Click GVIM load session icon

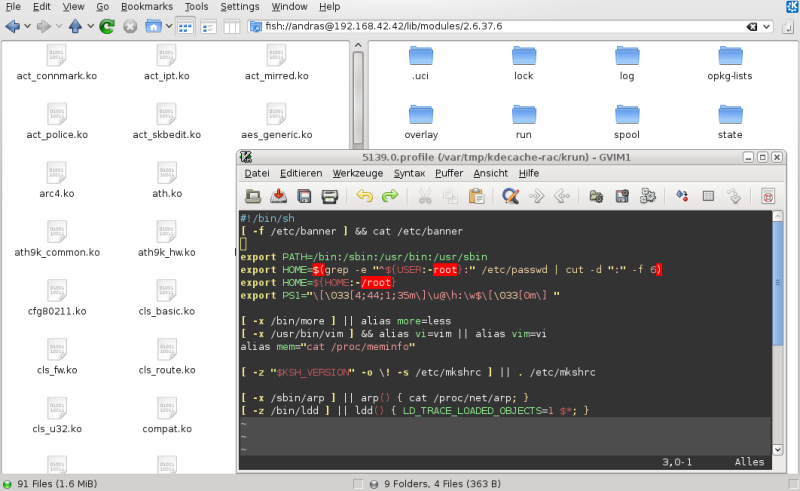pos(596,196)
